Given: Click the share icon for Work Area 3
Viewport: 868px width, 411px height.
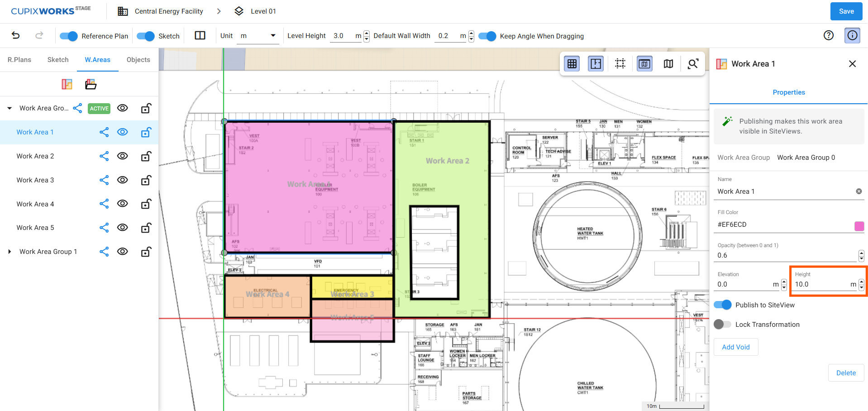Looking at the screenshot, I should point(104,180).
